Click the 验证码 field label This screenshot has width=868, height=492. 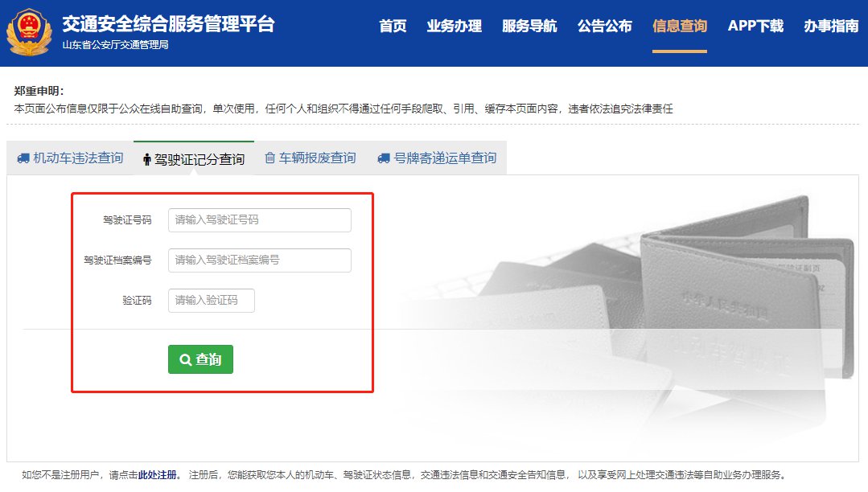coord(137,301)
